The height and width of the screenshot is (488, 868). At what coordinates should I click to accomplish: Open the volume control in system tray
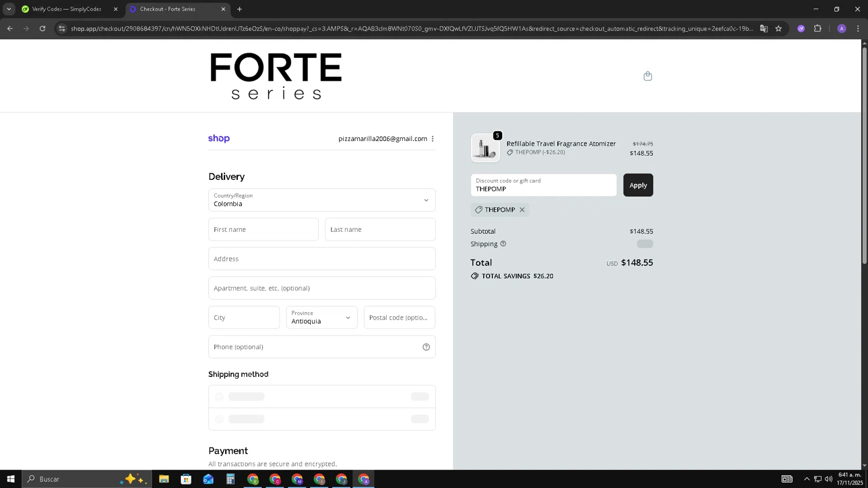(x=829, y=479)
